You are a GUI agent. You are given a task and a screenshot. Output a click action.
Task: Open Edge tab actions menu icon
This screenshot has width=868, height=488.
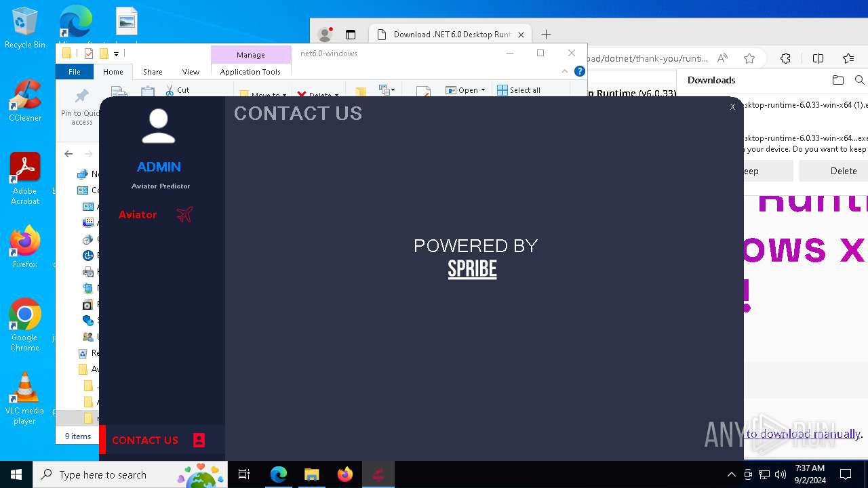pyautogui.click(x=351, y=35)
